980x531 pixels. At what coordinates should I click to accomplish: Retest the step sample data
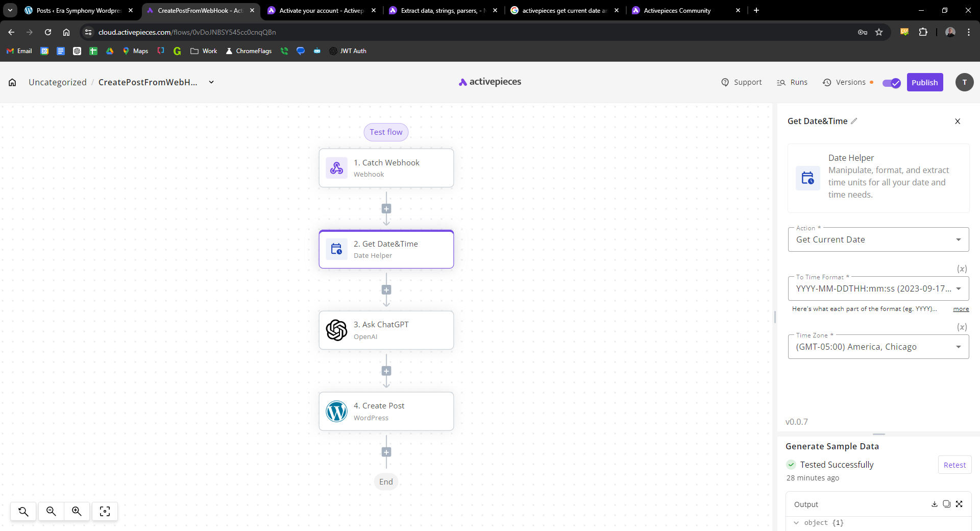[x=954, y=465]
